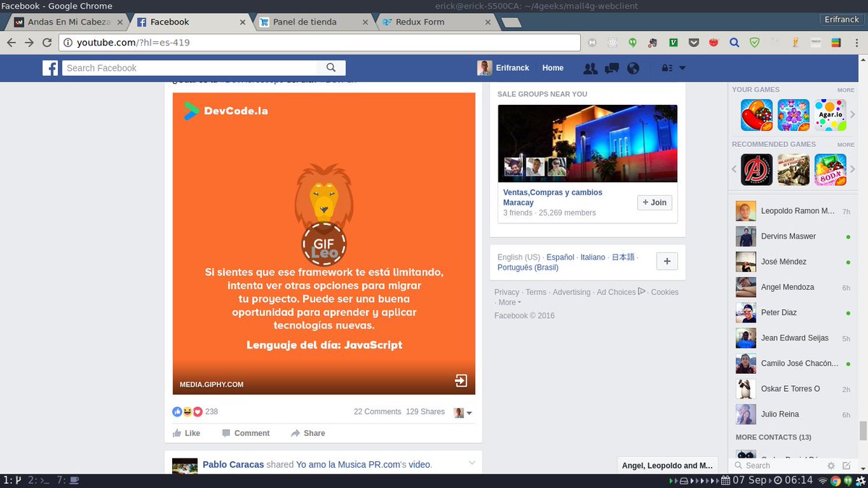868x488 pixels.
Task: Expand the More footer links dropdown
Action: coord(509,302)
